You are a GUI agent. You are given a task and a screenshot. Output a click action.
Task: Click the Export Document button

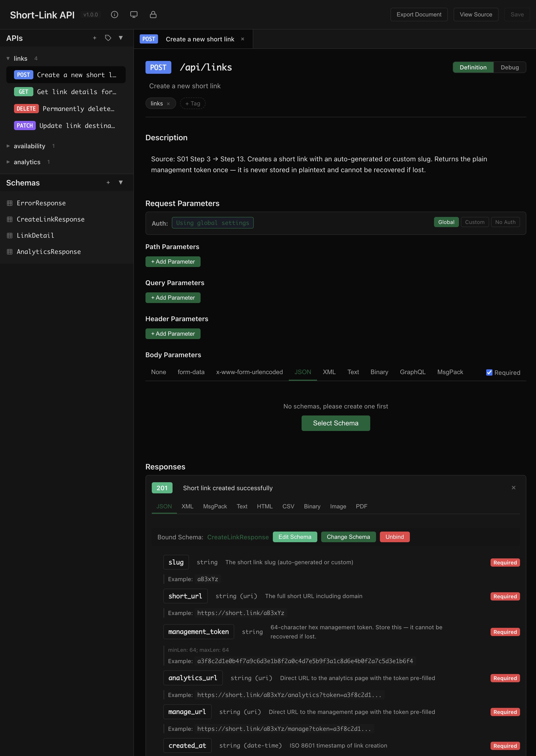coord(419,14)
